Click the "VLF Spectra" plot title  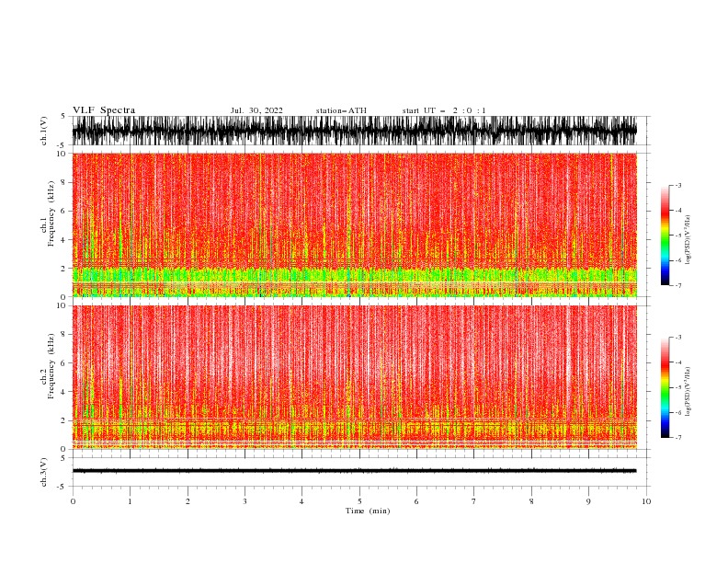[x=104, y=110]
